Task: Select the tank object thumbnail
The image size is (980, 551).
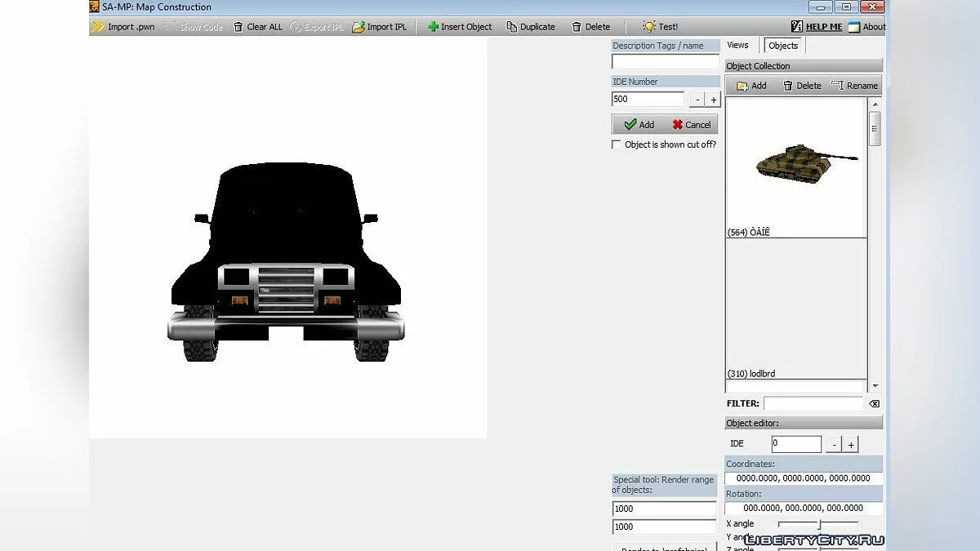Action: click(x=796, y=163)
